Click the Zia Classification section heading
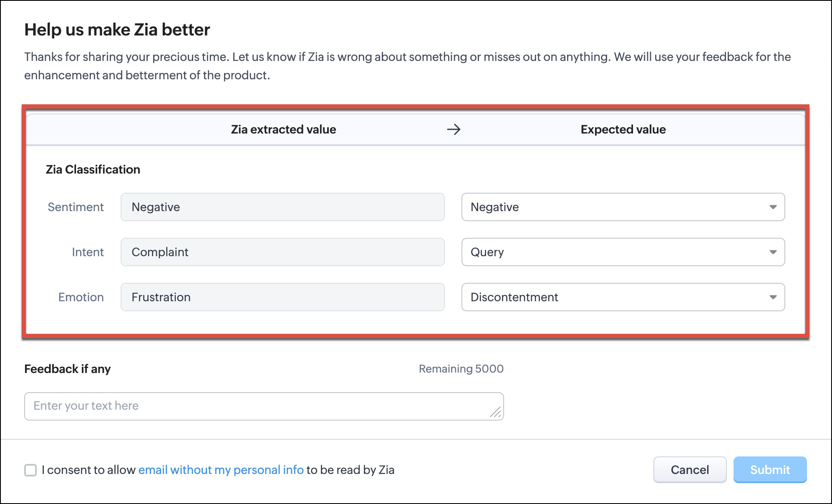 (x=93, y=169)
